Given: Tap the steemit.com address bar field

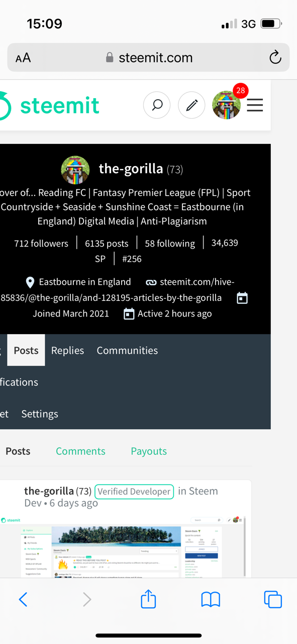Looking at the screenshot, I should point(149,57).
